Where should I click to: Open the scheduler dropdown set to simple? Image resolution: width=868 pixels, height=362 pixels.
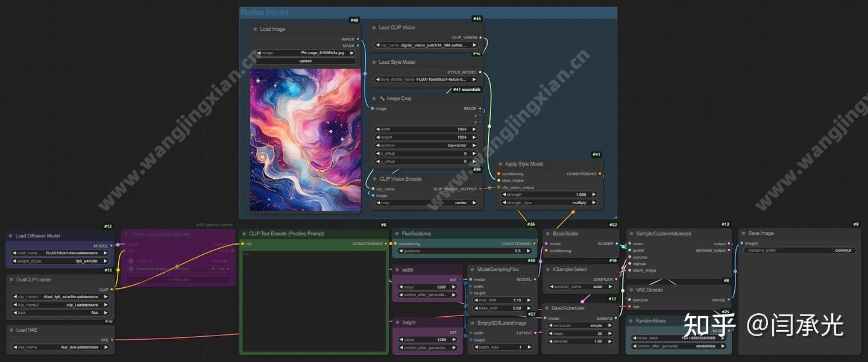click(580, 325)
